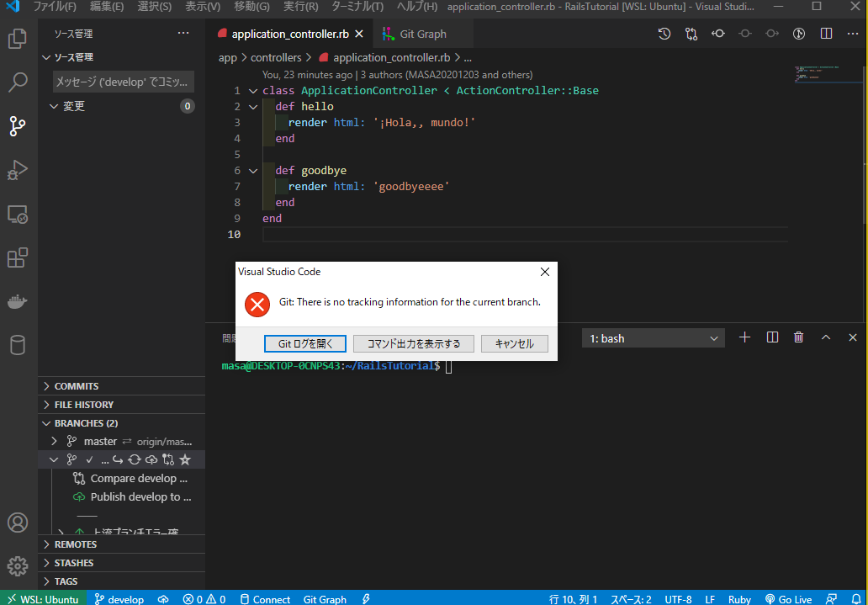Collapse the 変更 changes group

click(122, 106)
